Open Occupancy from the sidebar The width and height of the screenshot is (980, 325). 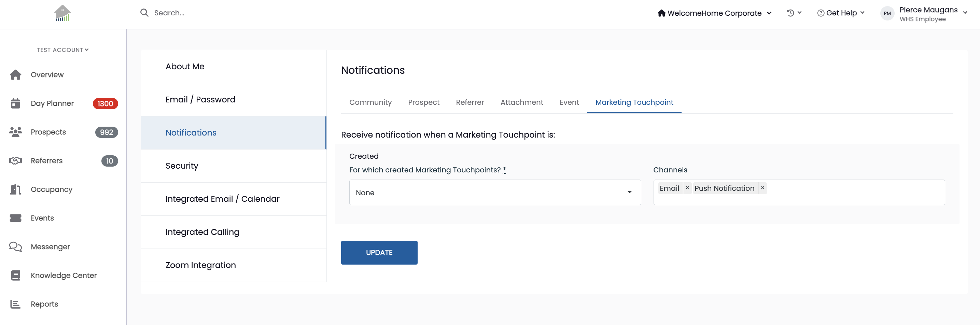coord(51,189)
